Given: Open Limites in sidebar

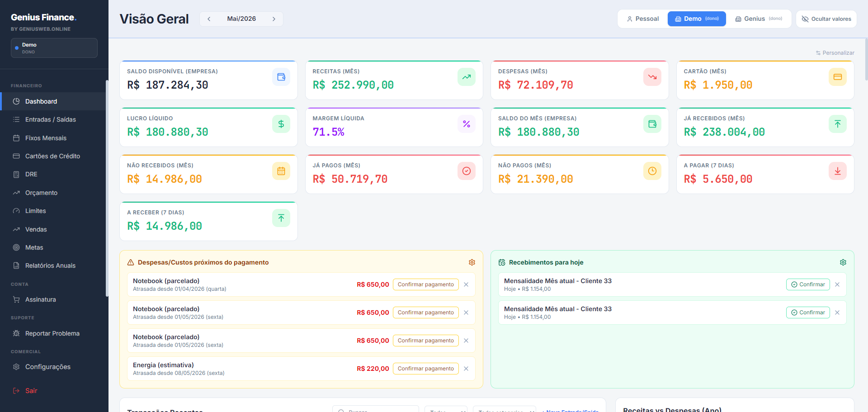Looking at the screenshot, I should [53, 211].
